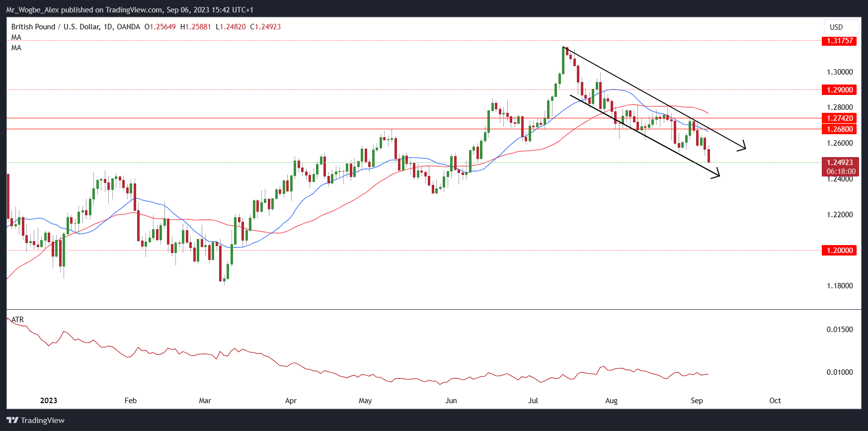
Task: Click the 1.18000 price scale value
Action: tap(840, 286)
